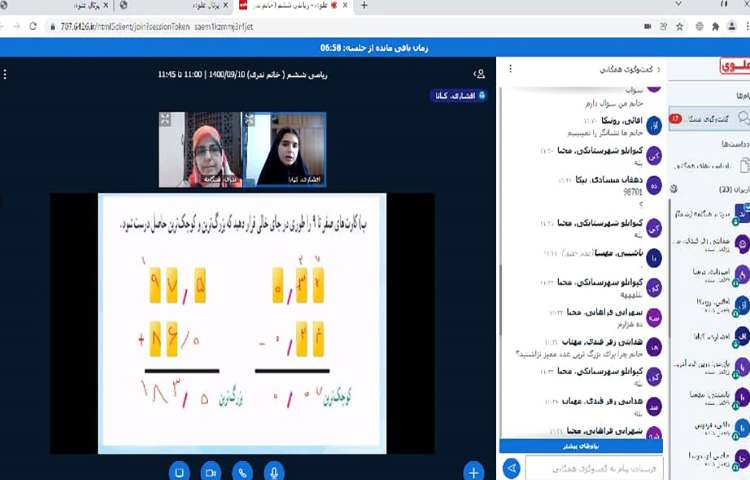Open the session options three-dot menu

tap(5, 74)
